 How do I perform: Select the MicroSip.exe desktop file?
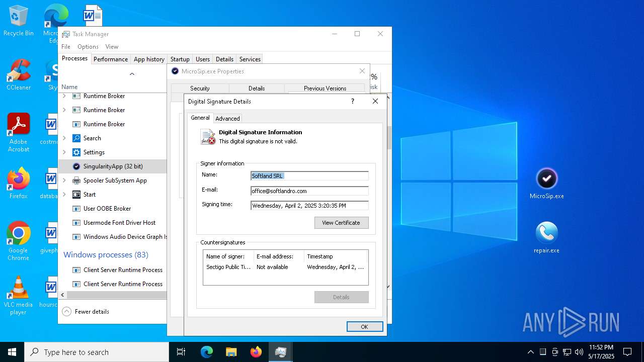tap(547, 184)
